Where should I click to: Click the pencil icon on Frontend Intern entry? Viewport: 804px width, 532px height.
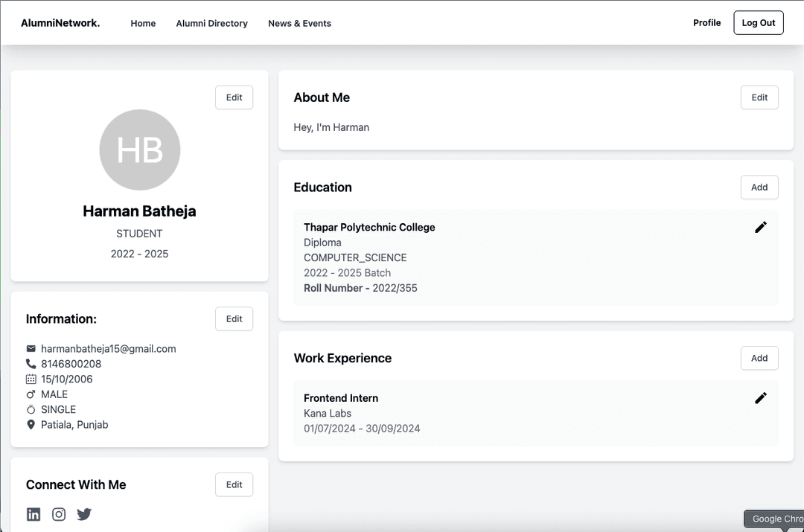(761, 398)
